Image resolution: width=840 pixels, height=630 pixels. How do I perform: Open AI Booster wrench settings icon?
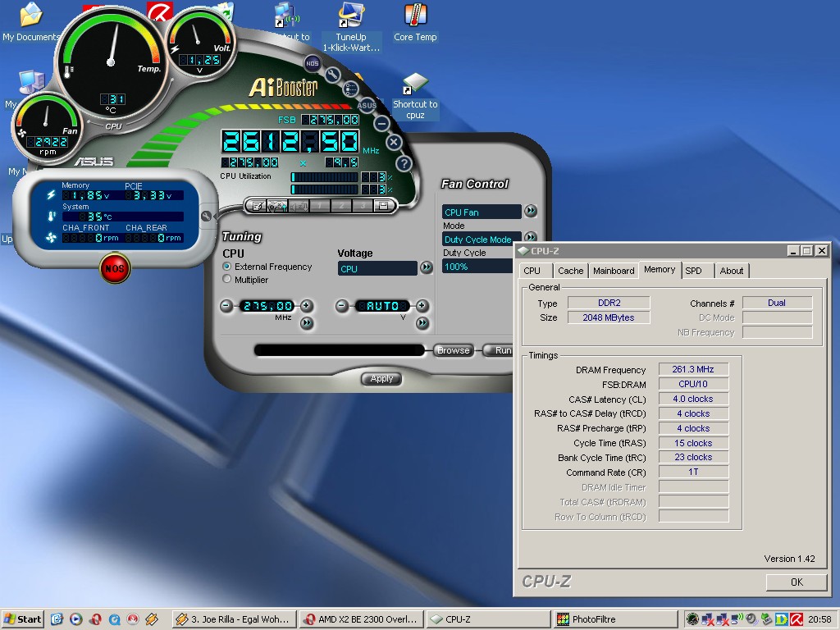coord(332,75)
